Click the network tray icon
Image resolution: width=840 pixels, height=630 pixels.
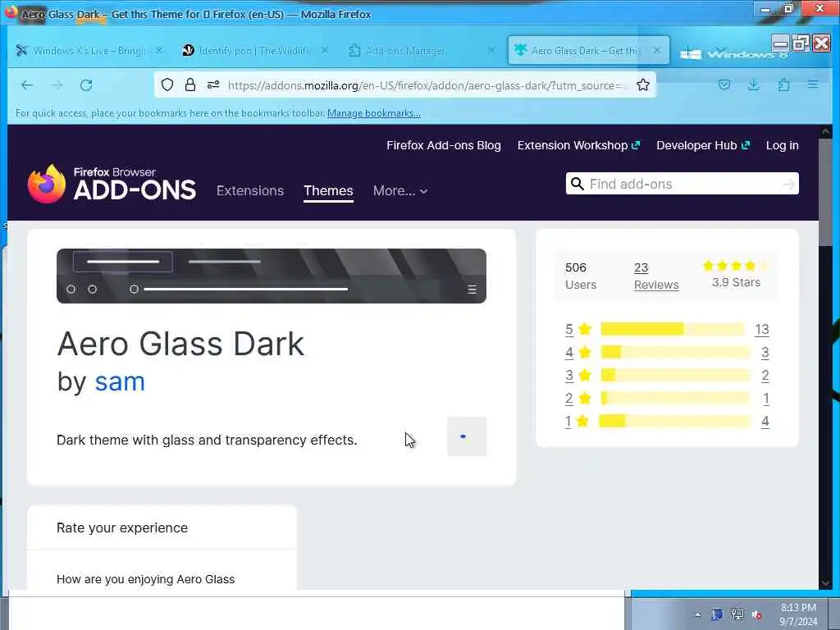[737, 614]
